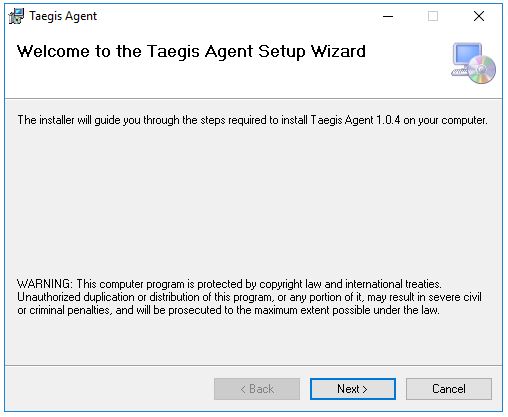The image size is (508, 417).
Task: Cancel the Taegis Agent installation
Action: (x=449, y=389)
